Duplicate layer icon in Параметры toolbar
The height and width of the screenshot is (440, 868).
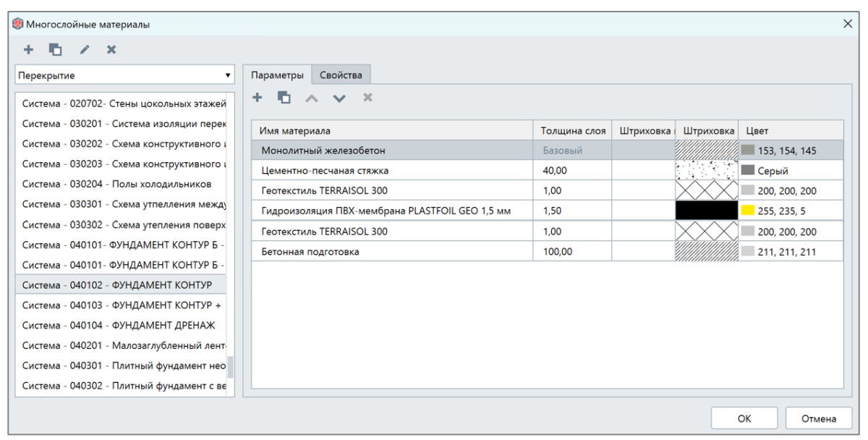click(284, 96)
